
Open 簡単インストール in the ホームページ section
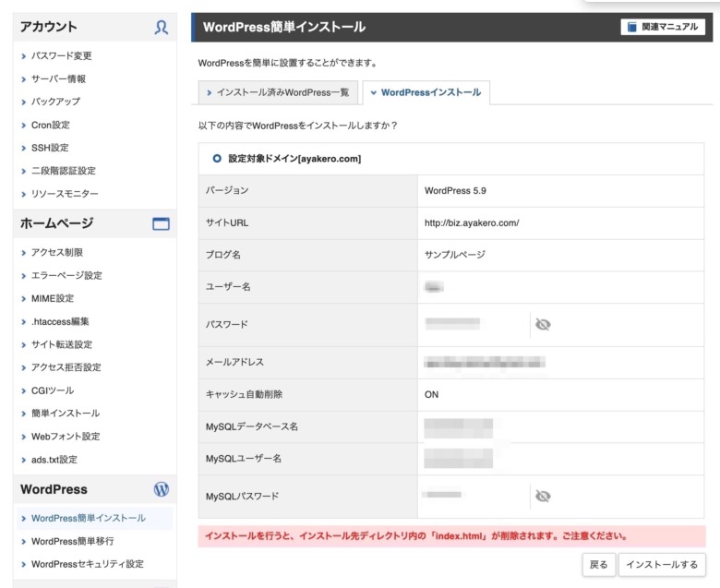point(66,414)
